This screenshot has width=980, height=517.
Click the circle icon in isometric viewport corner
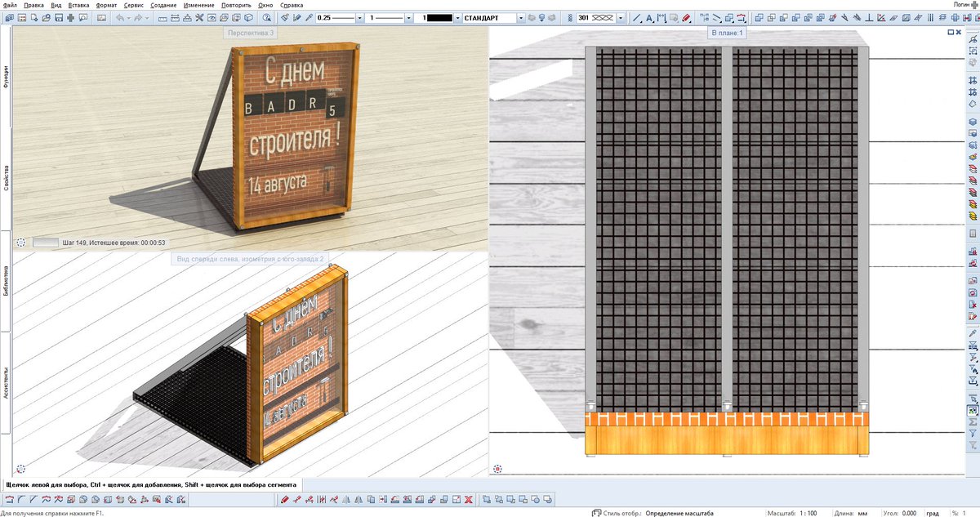tap(20, 469)
